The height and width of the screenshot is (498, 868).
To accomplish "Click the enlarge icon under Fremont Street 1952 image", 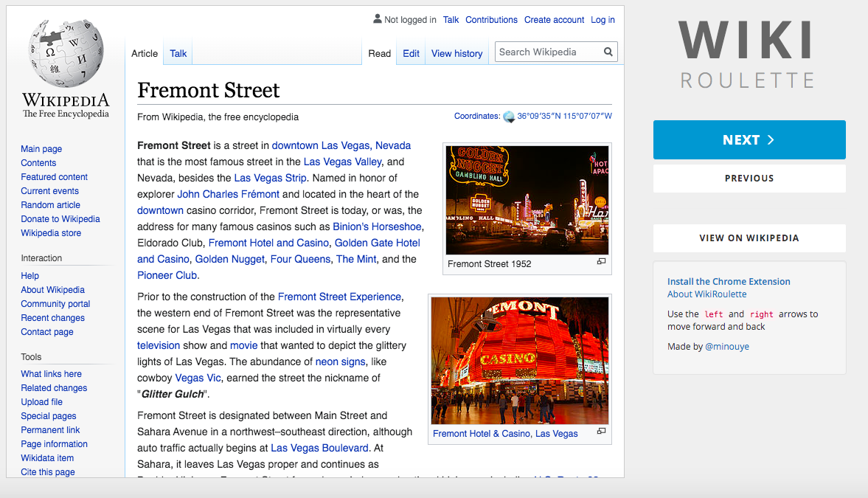I will pyautogui.click(x=601, y=262).
